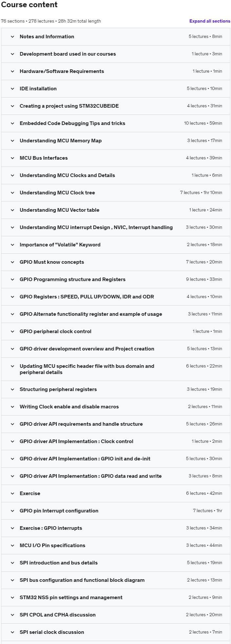Open Writing Clock enable and disable macros

[115, 407]
